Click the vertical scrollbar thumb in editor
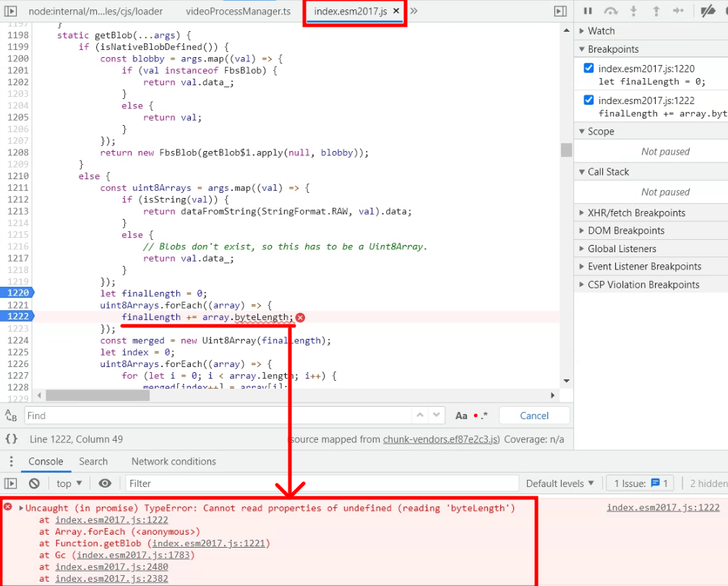Image resolution: width=728 pixels, height=586 pixels. click(x=566, y=150)
